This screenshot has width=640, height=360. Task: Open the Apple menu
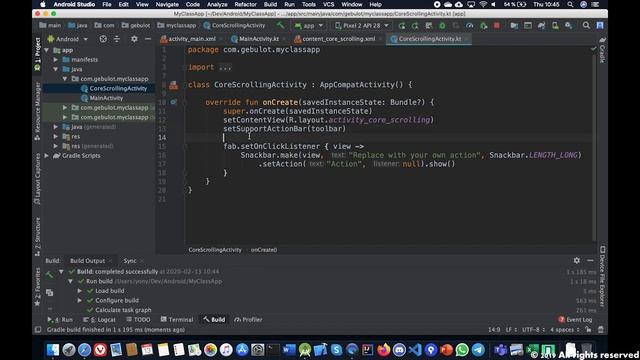[42, 4]
